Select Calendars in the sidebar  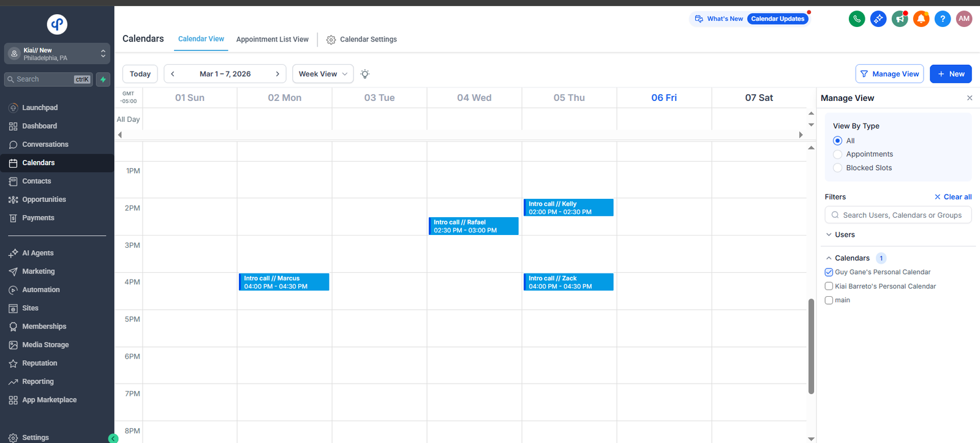point(57,163)
